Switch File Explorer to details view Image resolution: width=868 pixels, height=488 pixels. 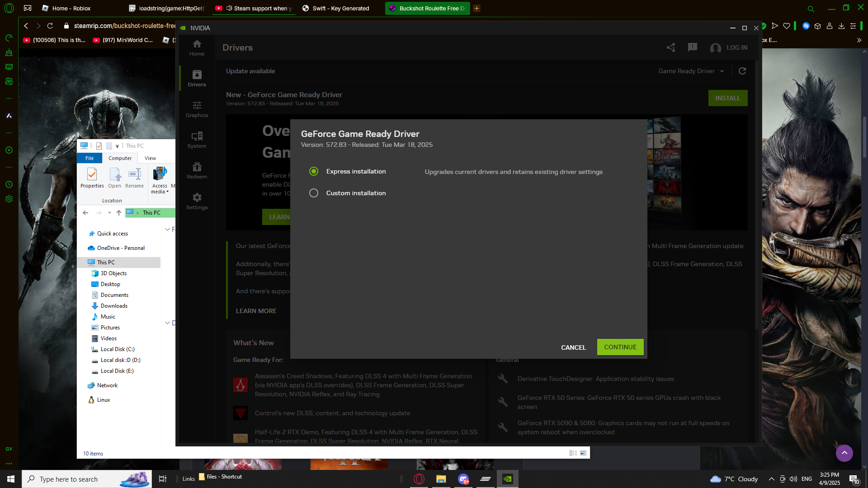[573, 453]
